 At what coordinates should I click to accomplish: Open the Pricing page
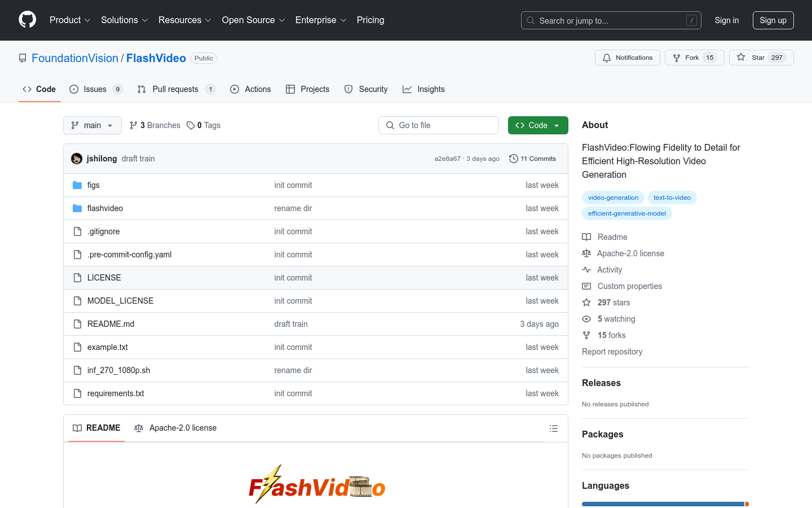(370, 20)
